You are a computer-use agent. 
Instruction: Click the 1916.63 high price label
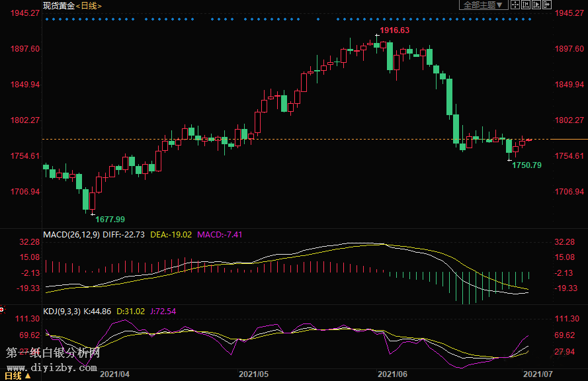coord(394,30)
